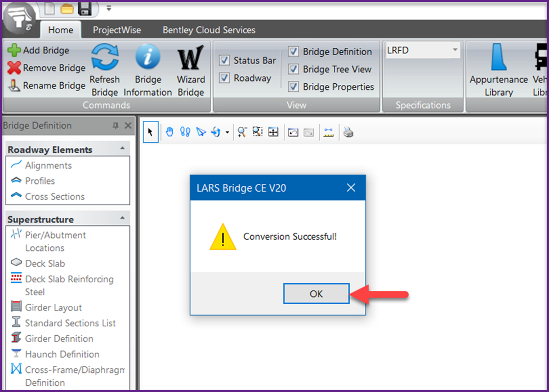Click the Refresh Bridge icon
This screenshot has height=392, width=549.
105,57
